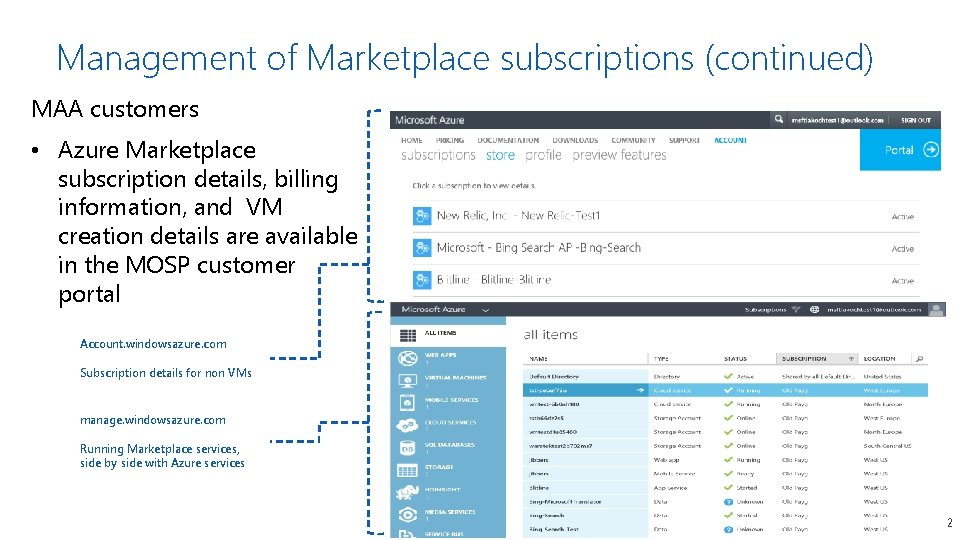Click the icon beside New Relic subscription
Image resolution: width=960 pixels, height=540 pixels.
pos(422,216)
